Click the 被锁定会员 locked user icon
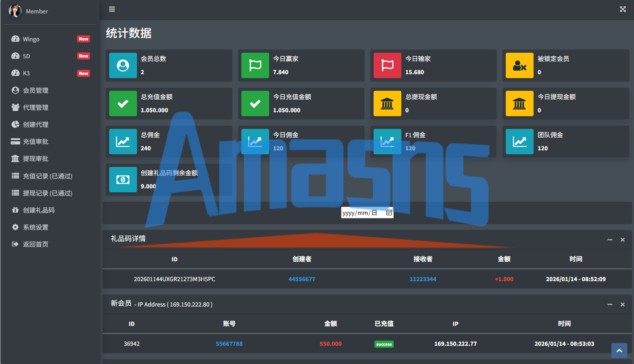The height and width of the screenshot is (364, 634). (520, 65)
